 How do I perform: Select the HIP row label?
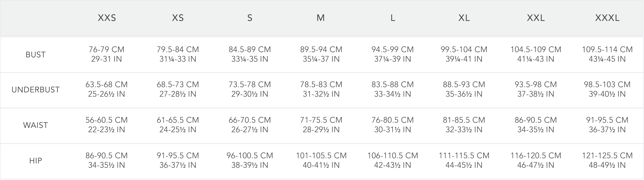click(35, 161)
